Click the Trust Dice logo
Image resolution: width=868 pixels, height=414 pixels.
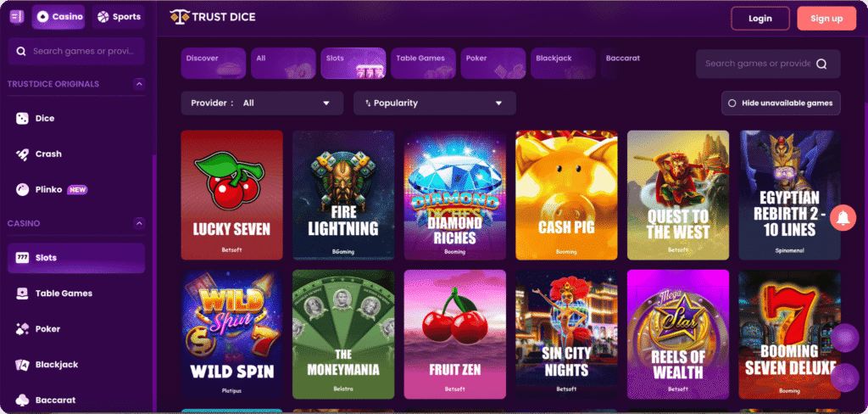(213, 17)
